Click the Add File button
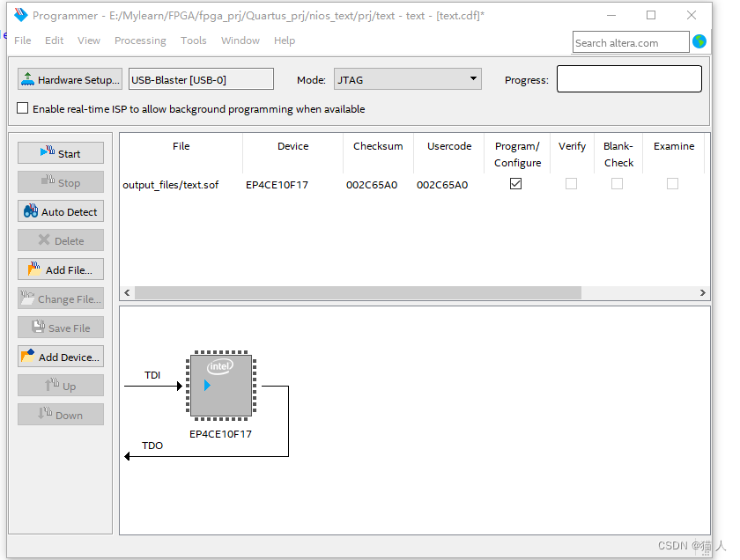This screenshot has height=560, width=740. click(61, 269)
